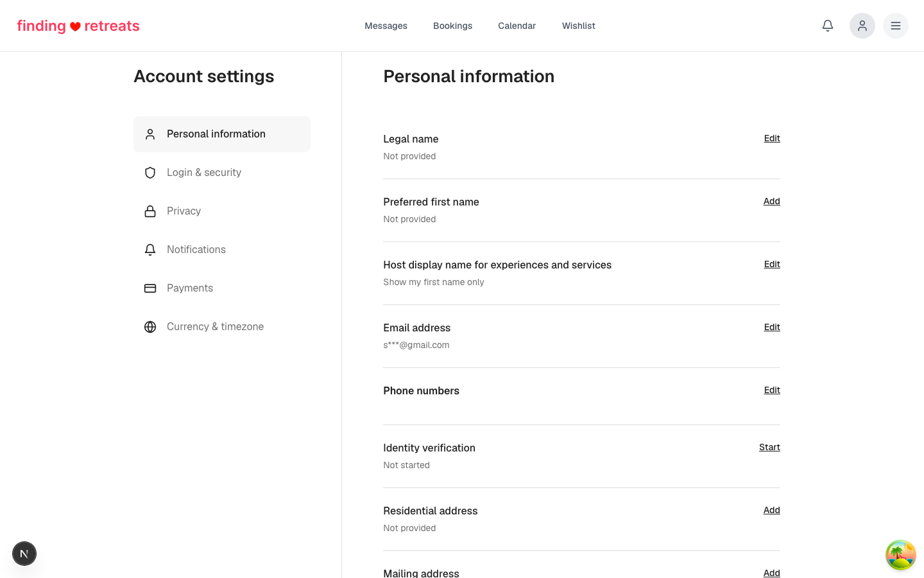Click the masked email s***@gmail.com
The width and height of the screenshot is (924, 578).
416,345
